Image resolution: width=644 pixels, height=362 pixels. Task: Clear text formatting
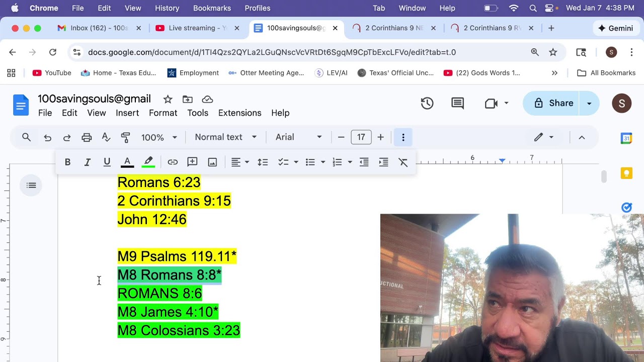pos(403,162)
